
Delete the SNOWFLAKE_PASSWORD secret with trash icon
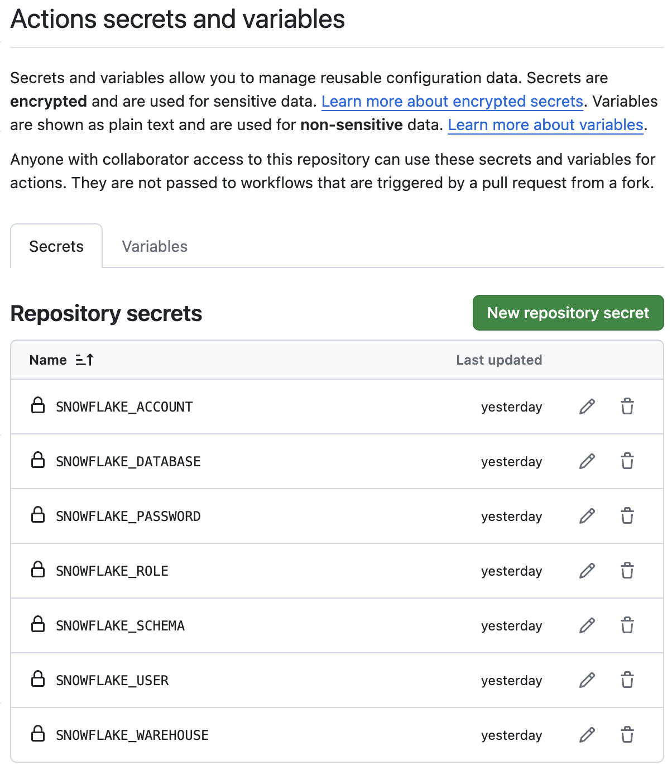(x=627, y=516)
